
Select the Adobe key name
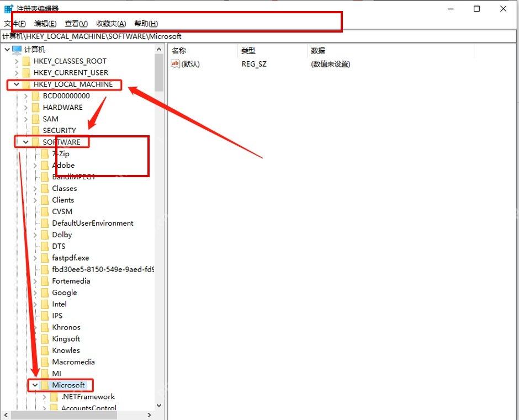point(63,166)
